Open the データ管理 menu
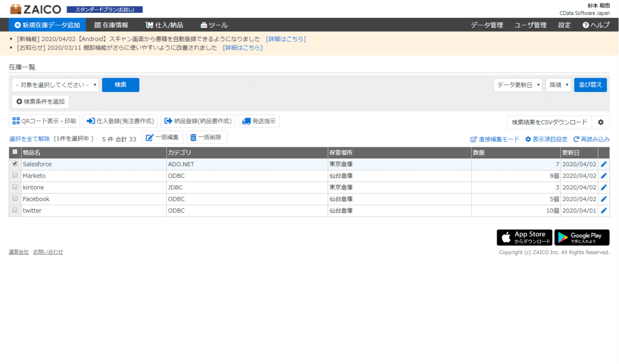 tap(487, 25)
